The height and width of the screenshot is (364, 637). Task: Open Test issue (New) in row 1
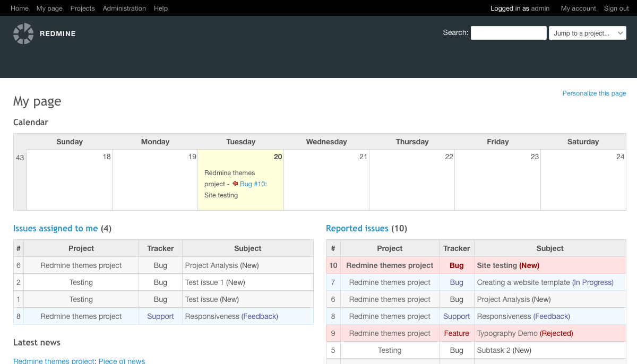tap(212, 299)
